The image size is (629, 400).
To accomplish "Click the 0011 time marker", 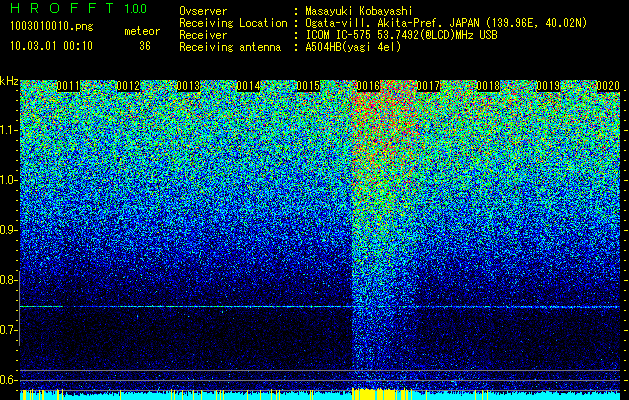I will click(68, 86).
